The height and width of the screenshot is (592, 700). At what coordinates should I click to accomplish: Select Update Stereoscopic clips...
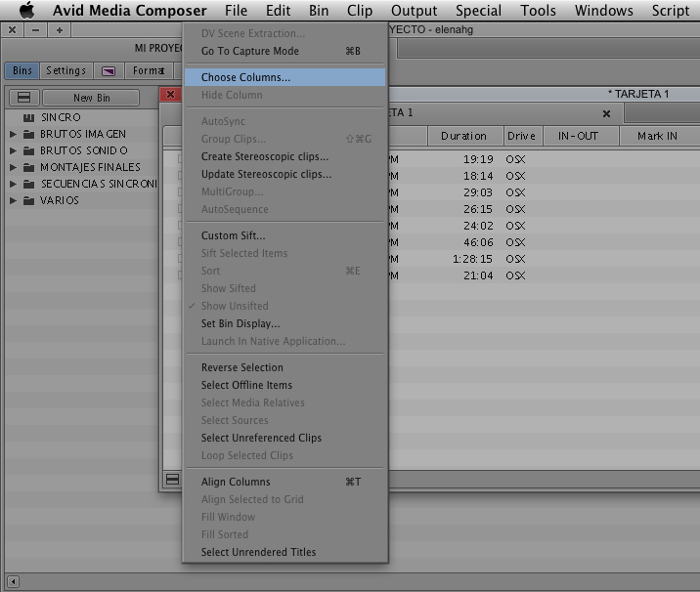point(284,174)
